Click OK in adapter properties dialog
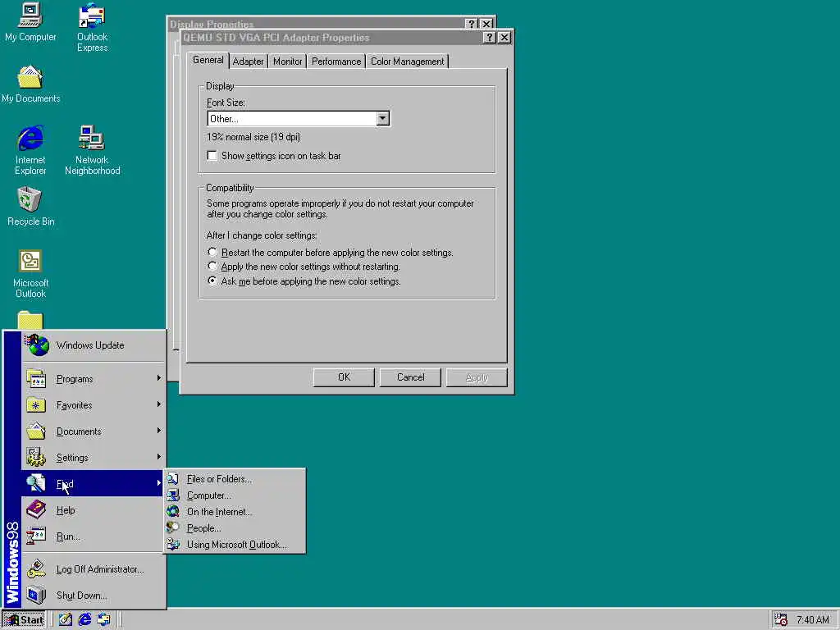Image resolution: width=840 pixels, height=630 pixels. coord(344,377)
